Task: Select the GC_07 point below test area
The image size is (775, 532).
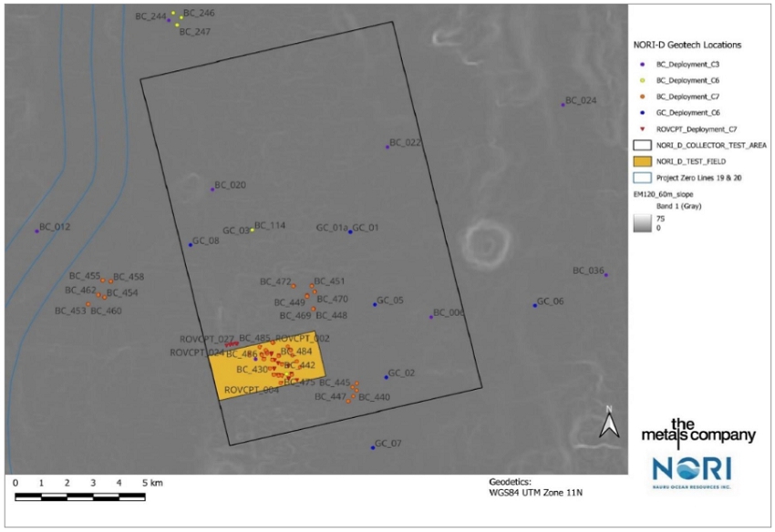Action: 373,447
